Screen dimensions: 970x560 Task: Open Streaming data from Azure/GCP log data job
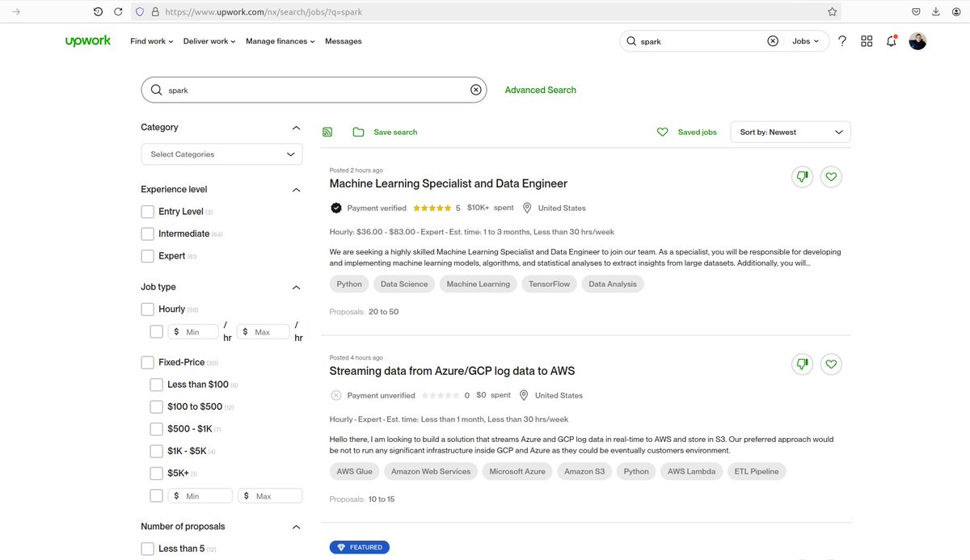click(x=452, y=371)
